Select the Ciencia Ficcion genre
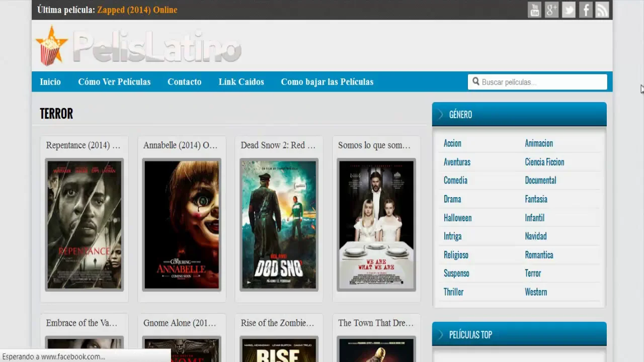Screen dimensions: 644x362 point(544,162)
